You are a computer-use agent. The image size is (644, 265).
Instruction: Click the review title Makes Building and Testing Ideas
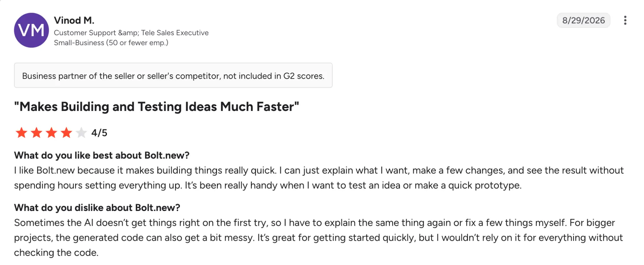(x=156, y=107)
